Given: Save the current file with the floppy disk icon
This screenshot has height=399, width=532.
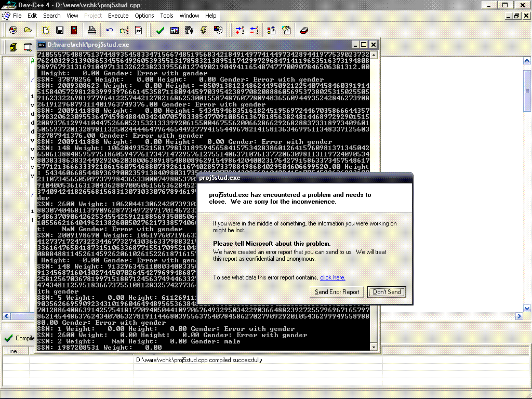Looking at the screenshot, I should coord(60,30).
